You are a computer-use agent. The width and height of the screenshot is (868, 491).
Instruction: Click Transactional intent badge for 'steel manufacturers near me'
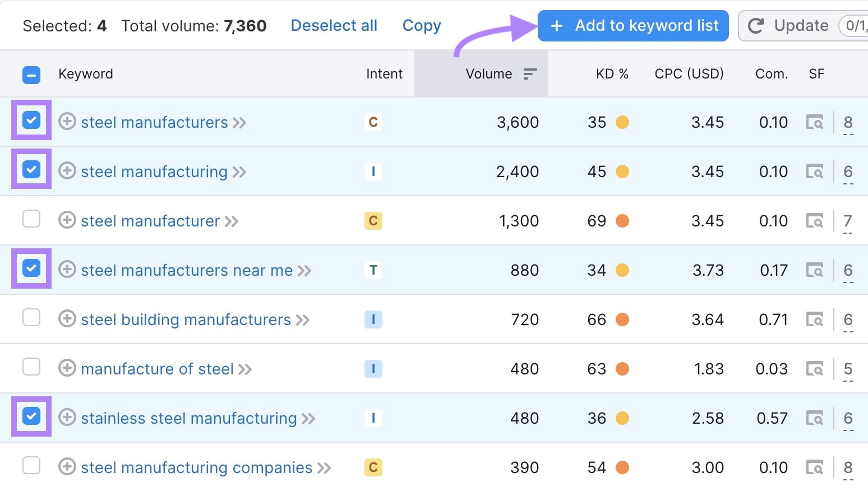373,270
